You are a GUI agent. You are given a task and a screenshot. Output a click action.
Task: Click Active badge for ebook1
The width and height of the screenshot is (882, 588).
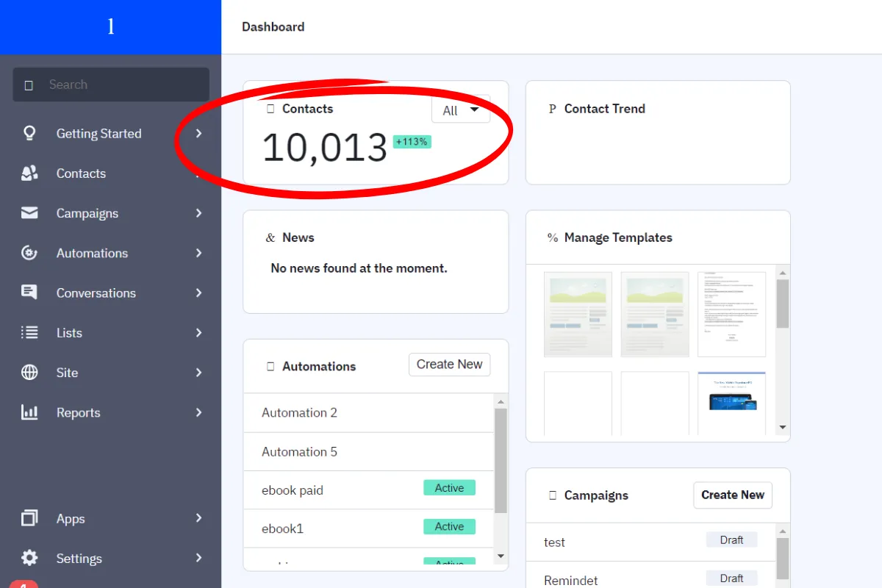click(x=449, y=526)
